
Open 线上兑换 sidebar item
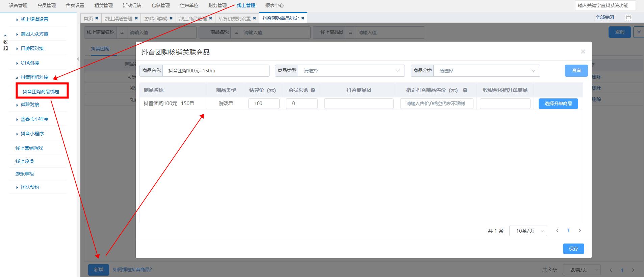pyautogui.click(x=24, y=161)
